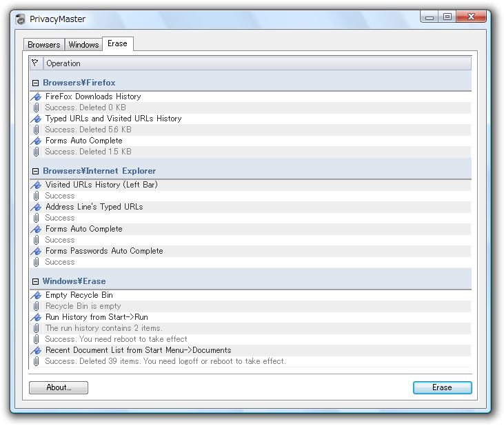Click paperclip icon beside Deleted 39 items message
The width and height of the screenshot is (504, 426).
pyautogui.click(x=37, y=361)
